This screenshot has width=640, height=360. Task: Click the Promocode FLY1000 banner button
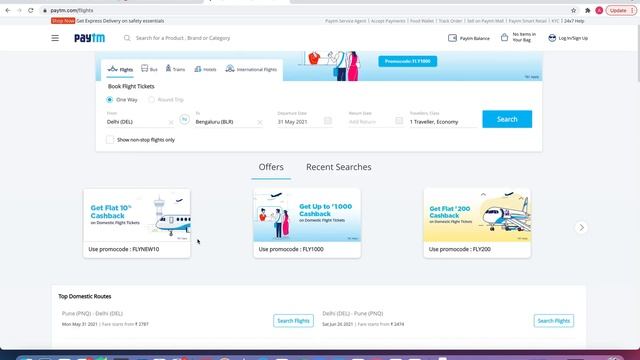click(407, 61)
